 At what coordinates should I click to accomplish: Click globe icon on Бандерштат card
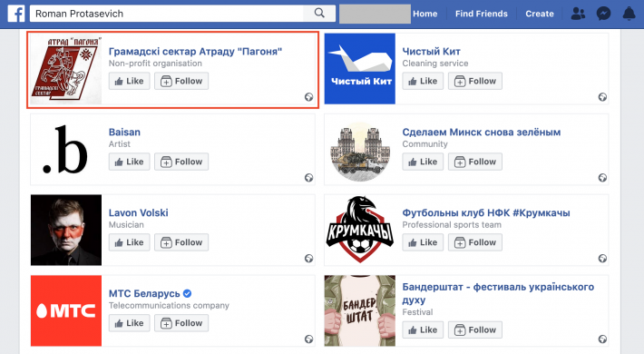click(x=602, y=339)
